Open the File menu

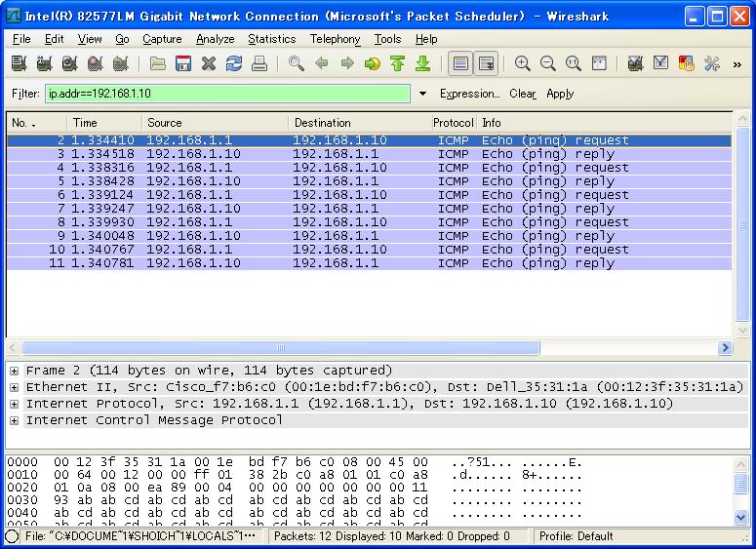point(21,39)
